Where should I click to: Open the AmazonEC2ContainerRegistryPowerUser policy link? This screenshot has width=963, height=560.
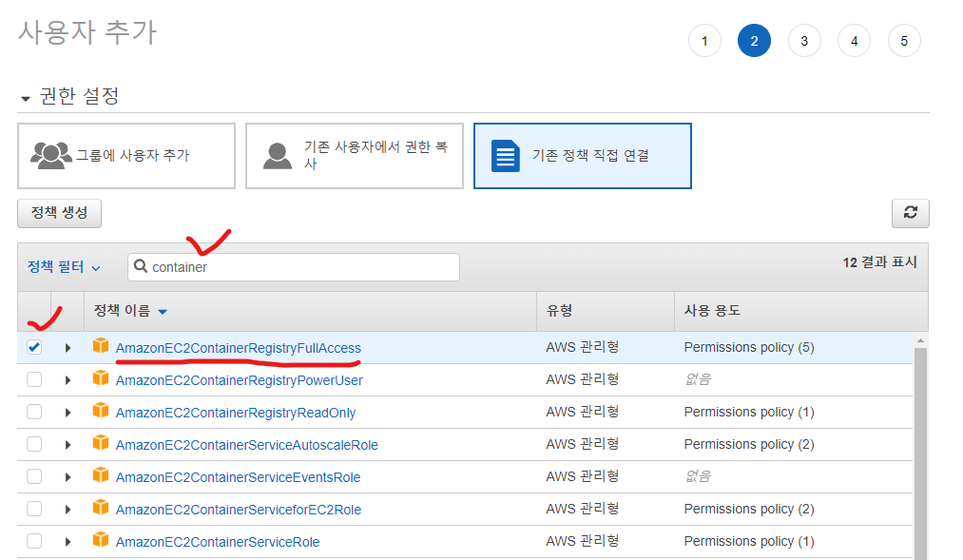(240, 380)
